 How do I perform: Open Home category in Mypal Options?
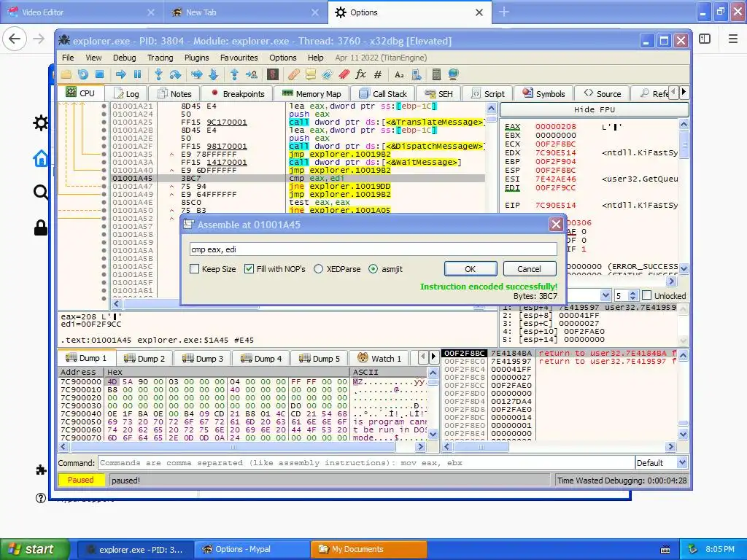tap(41, 157)
